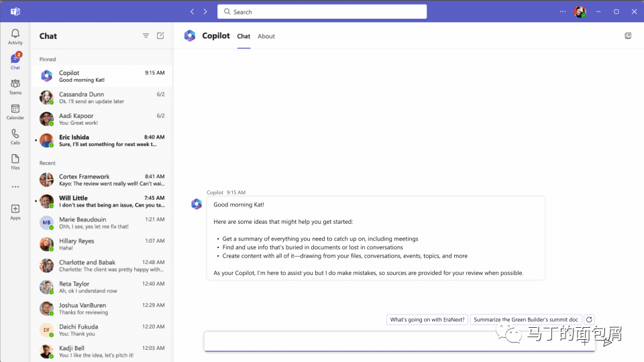Open Charlotte and Babak group chat
Image resolution: width=644 pixels, height=362 pixels.
click(x=102, y=265)
